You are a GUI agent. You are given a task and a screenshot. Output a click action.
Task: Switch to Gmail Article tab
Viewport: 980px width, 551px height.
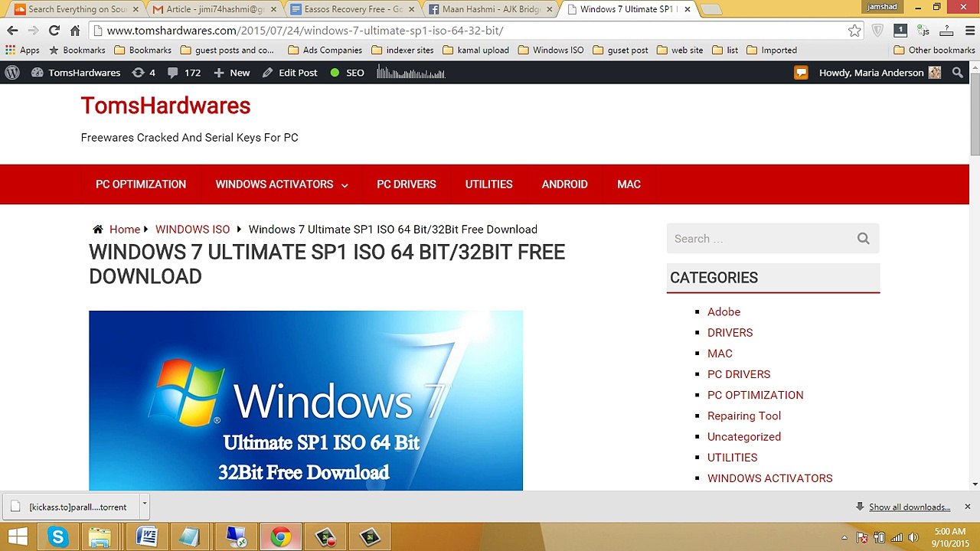(214, 9)
